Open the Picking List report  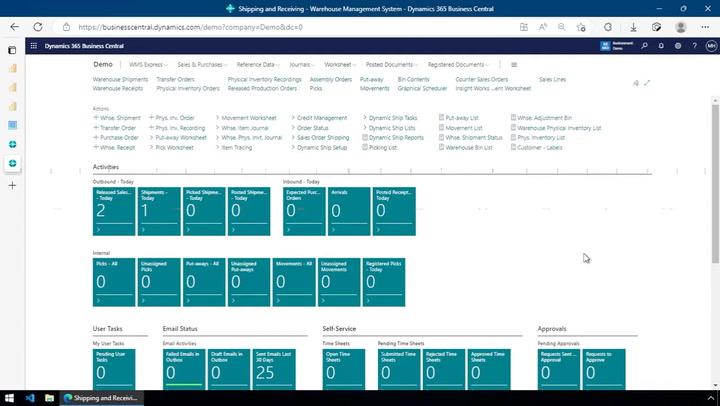pos(380,148)
